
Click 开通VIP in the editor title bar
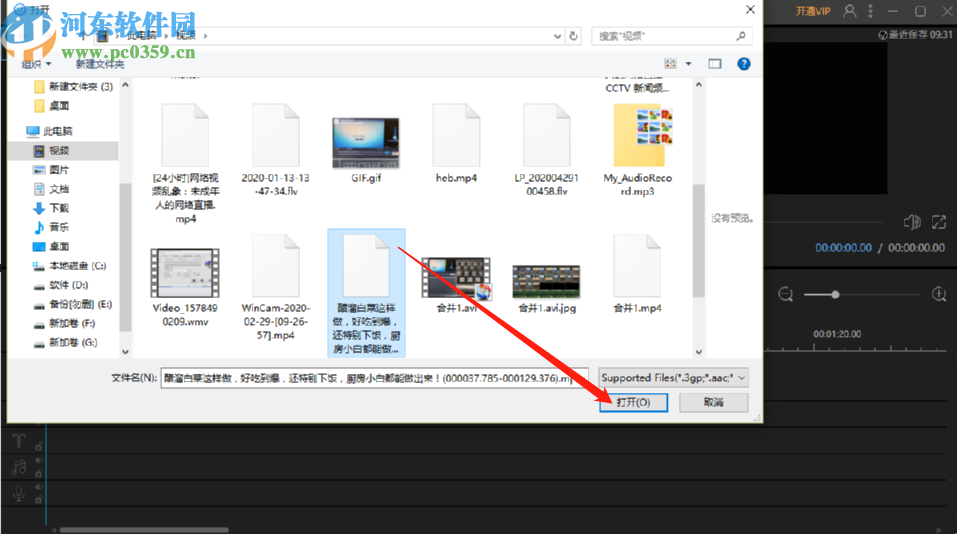tap(813, 11)
